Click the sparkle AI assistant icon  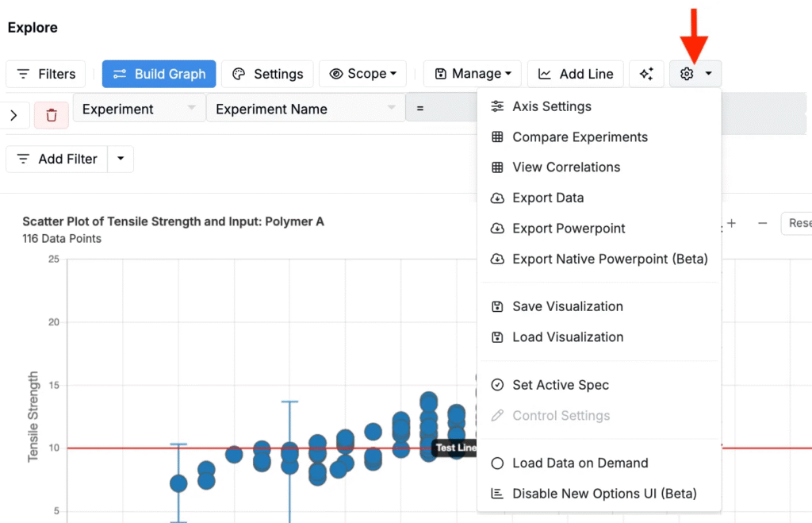[x=646, y=74]
